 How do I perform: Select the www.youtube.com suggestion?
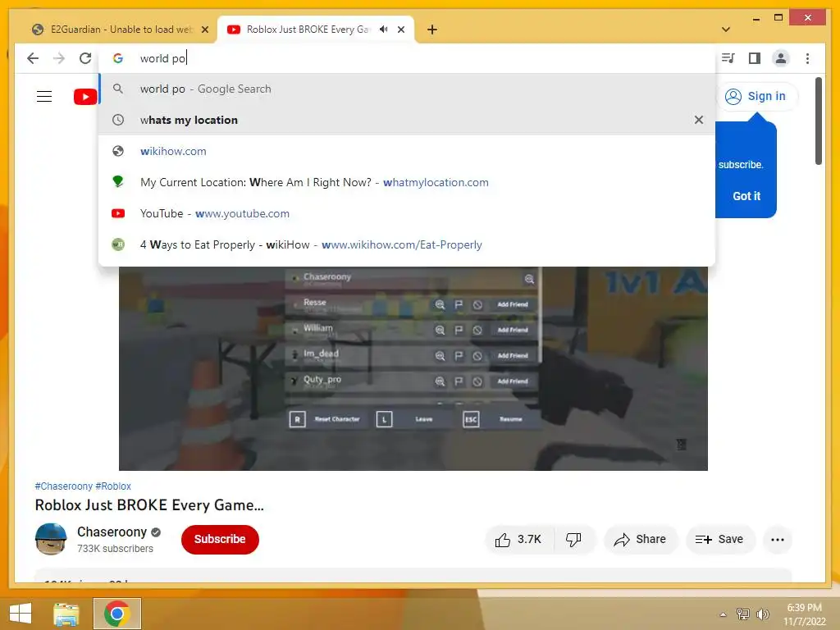[407, 213]
